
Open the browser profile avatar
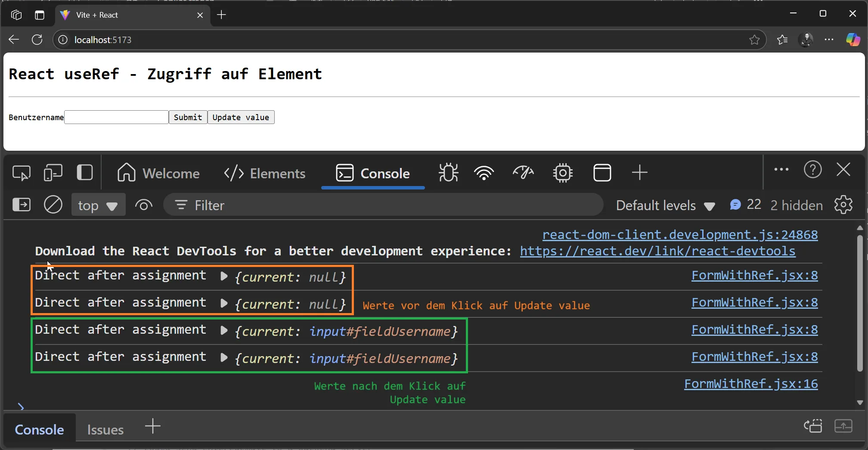click(806, 40)
